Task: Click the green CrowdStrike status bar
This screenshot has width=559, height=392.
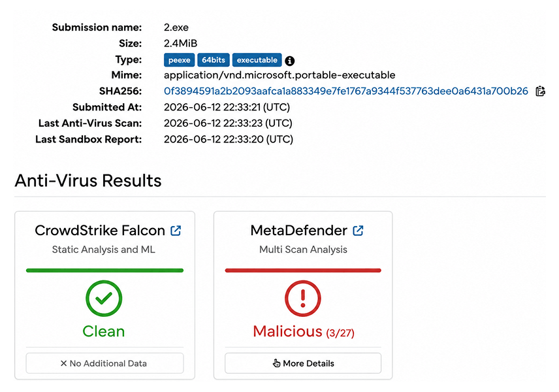Action: 104,270
